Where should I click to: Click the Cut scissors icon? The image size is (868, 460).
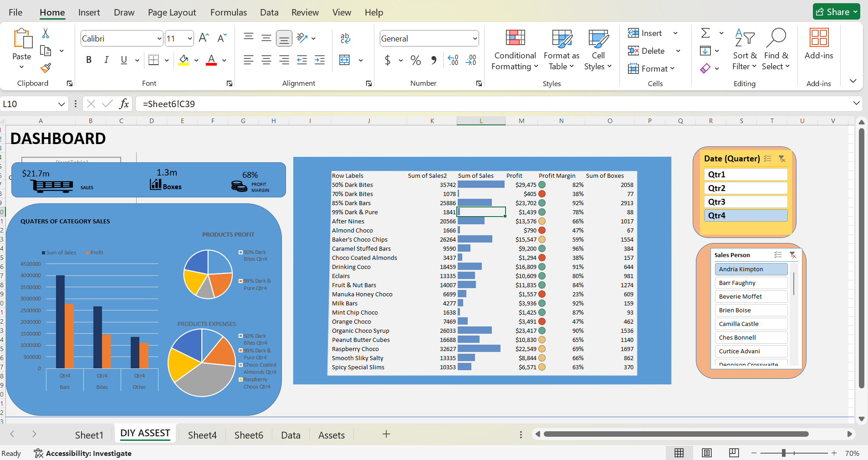[x=46, y=33]
